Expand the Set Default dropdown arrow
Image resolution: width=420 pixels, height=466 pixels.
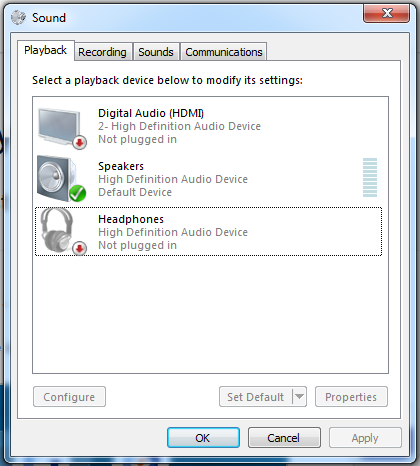click(x=299, y=397)
